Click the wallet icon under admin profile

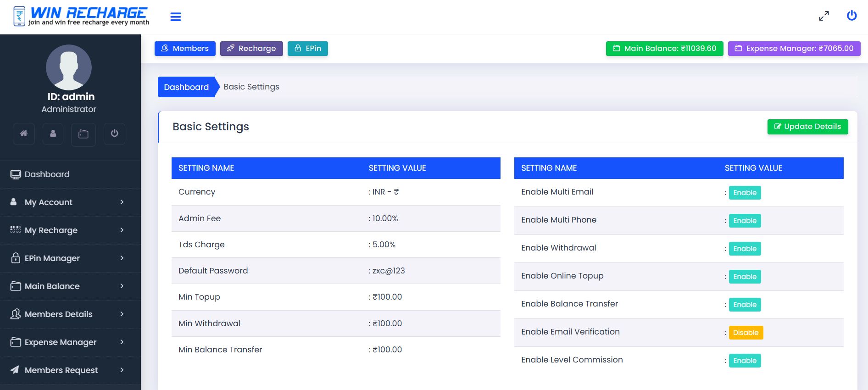click(83, 134)
